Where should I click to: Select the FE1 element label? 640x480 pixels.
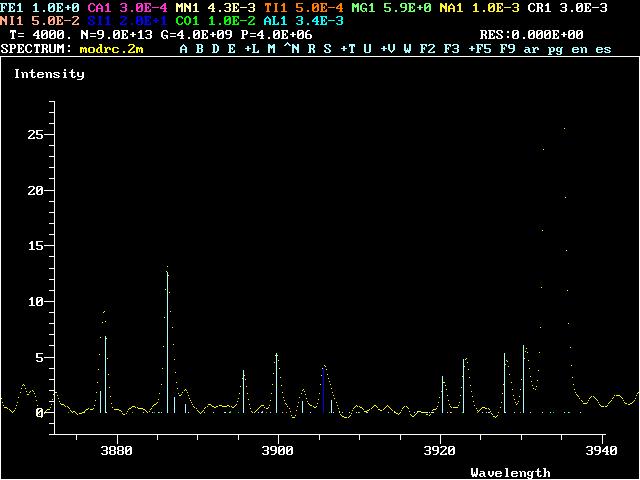coord(12,8)
